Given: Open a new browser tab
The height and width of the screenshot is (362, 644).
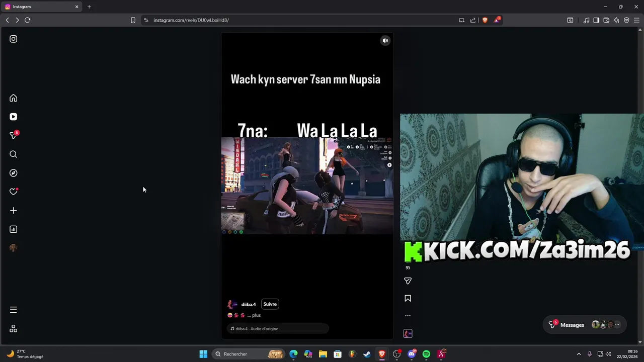Looking at the screenshot, I should pyautogui.click(x=89, y=7).
